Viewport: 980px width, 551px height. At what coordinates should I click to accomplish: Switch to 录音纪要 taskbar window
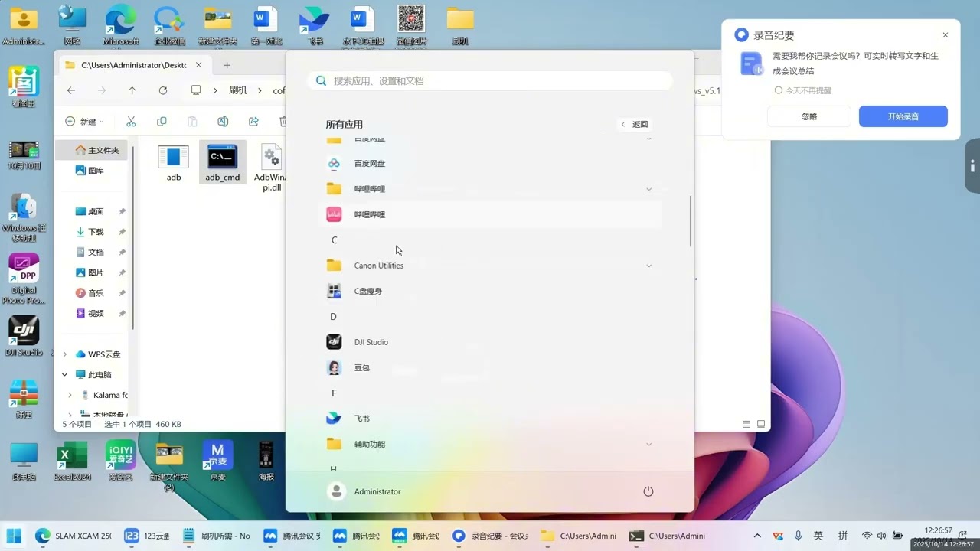tap(490, 536)
